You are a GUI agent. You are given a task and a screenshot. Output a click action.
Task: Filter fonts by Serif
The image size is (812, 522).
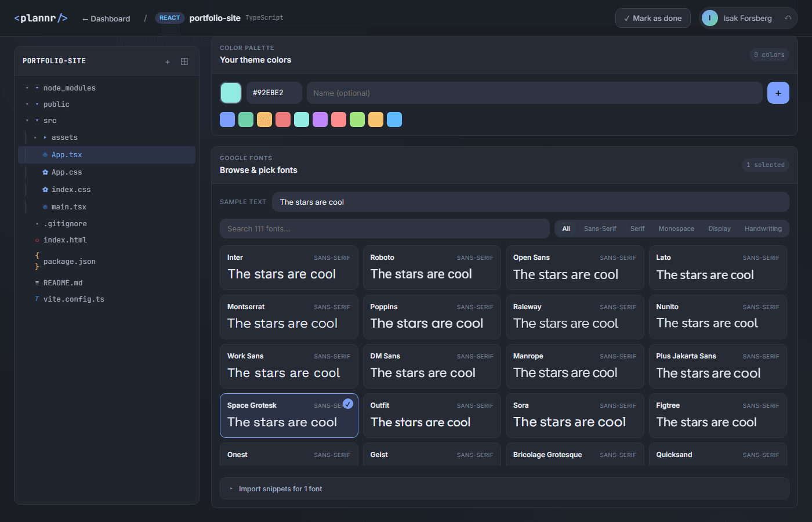point(637,229)
